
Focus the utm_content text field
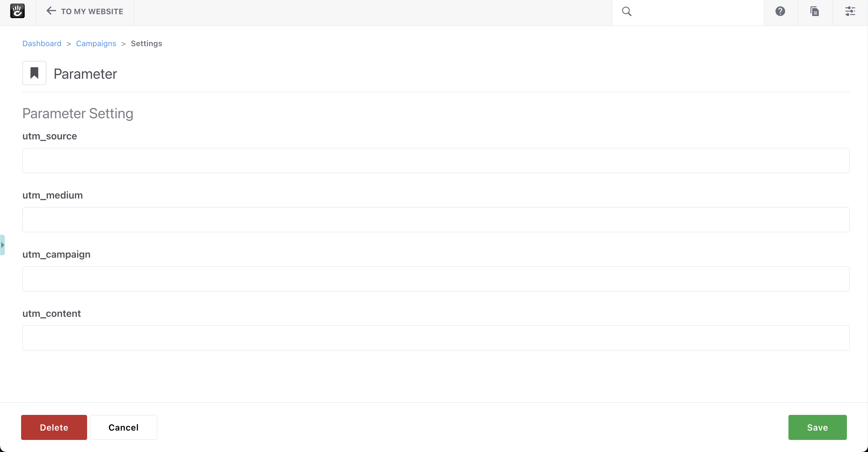[x=436, y=338]
